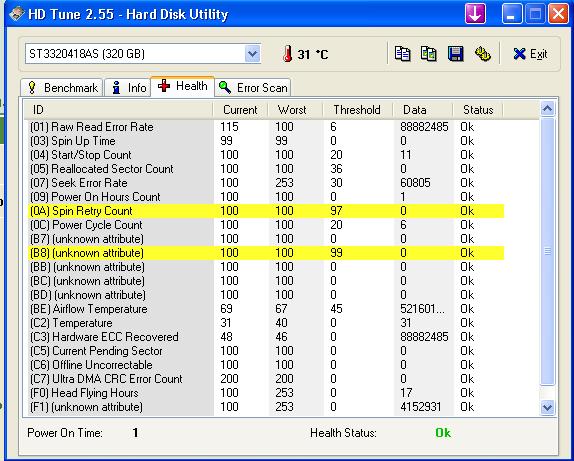Select the Current Pending Sector row

coord(266,351)
